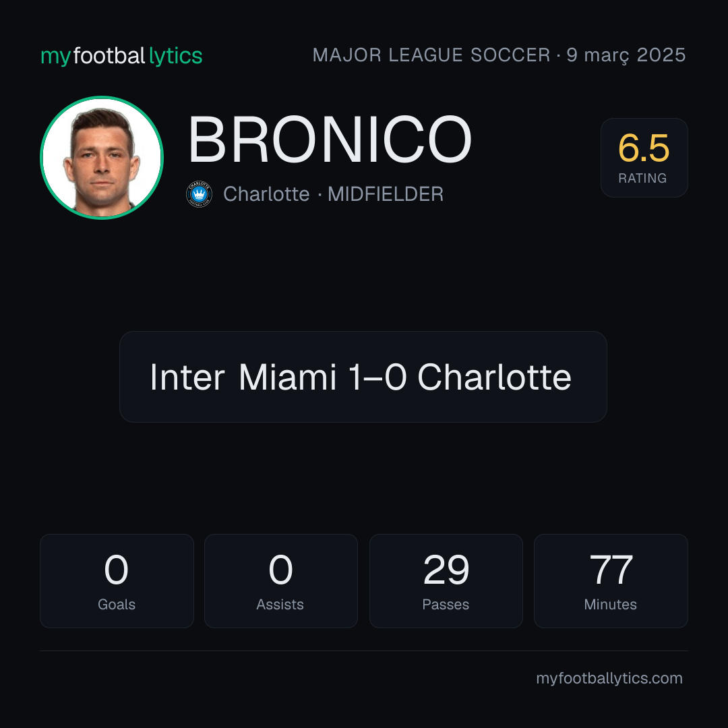The width and height of the screenshot is (728, 728).
Task: Open the Inter Miami 1–0 Charlotte score card
Action: (363, 377)
